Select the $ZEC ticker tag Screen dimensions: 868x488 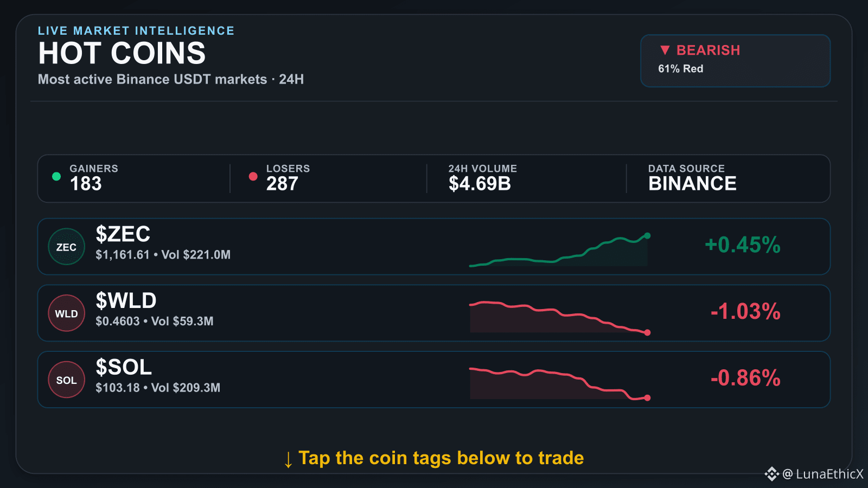tap(123, 234)
